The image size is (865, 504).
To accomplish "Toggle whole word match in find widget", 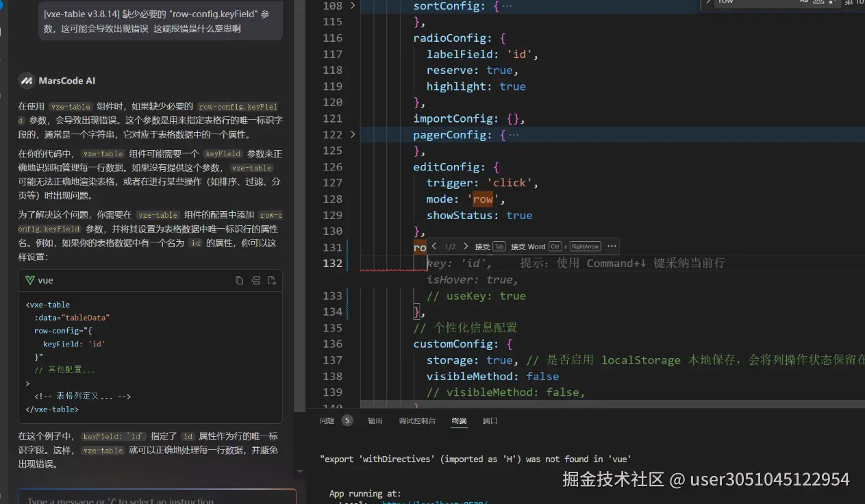I will [818, 2].
